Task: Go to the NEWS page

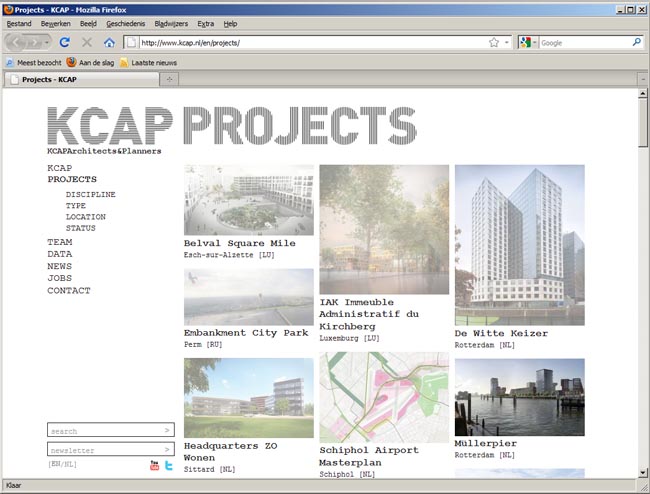Action: point(60,266)
